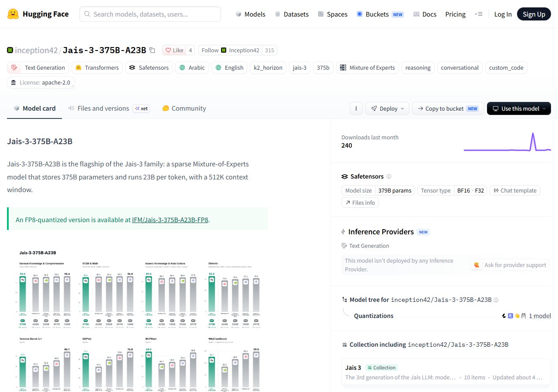This screenshot has width=558, height=392.
Task: Click the info icon next to the Safetensors heading
Action: tap(389, 176)
